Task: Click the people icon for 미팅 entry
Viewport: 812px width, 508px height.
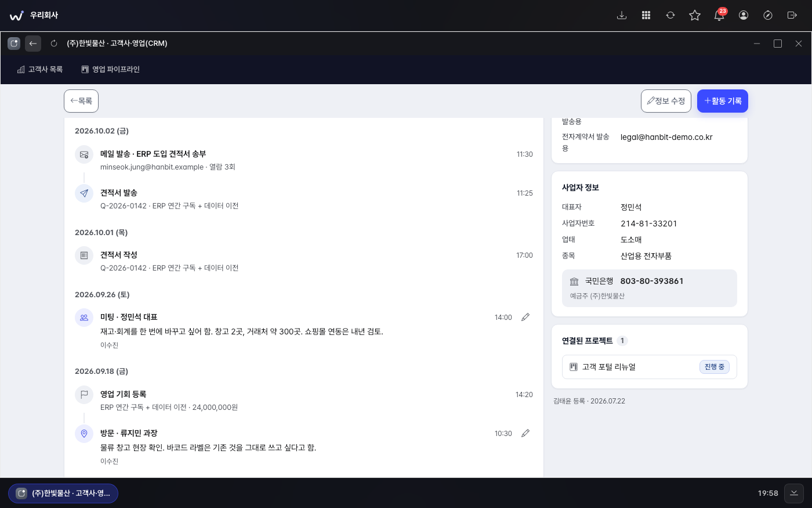Action: tap(84, 318)
